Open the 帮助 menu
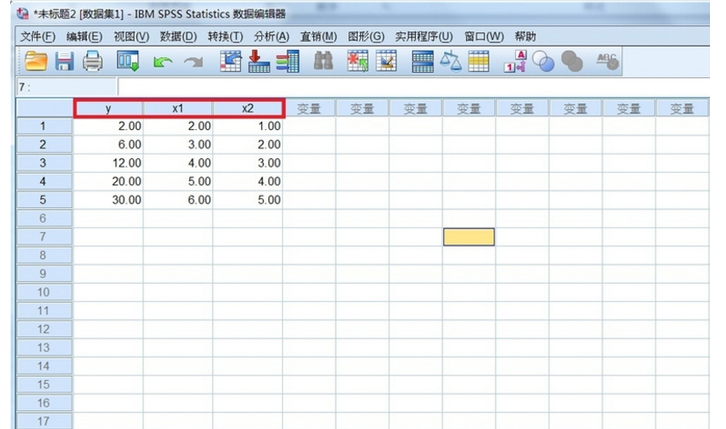This screenshot has height=429, width=726. (x=525, y=37)
